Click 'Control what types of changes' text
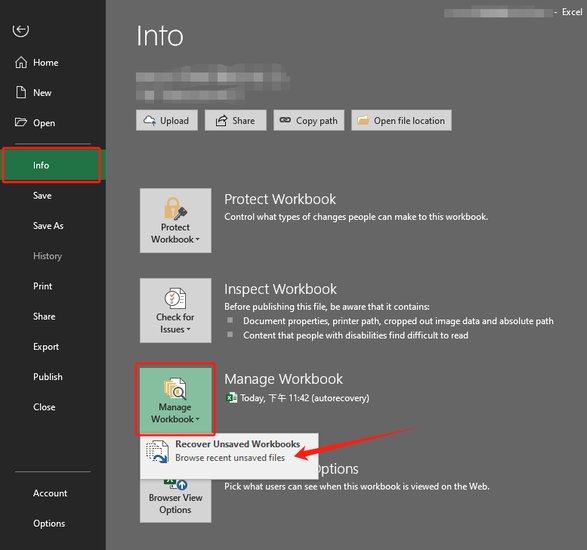The width and height of the screenshot is (587, 550). click(356, 217)
